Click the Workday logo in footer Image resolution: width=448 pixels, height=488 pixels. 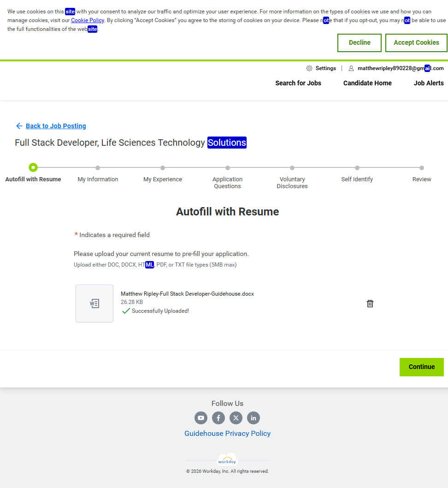coord(227,460)
